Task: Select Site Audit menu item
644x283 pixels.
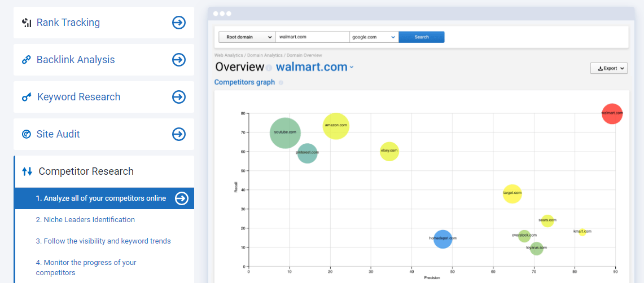Action: (x=104, y=134)
